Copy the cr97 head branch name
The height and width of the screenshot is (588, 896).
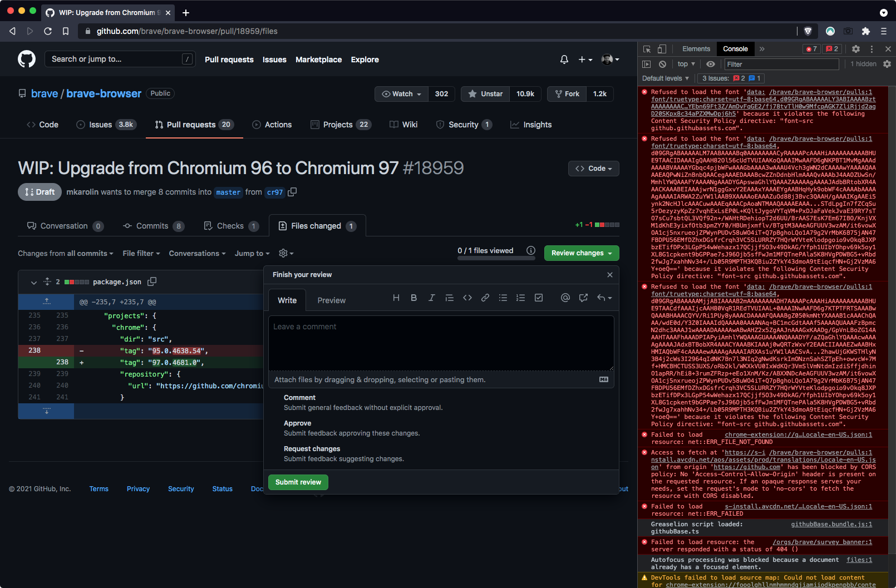(292, 192)
